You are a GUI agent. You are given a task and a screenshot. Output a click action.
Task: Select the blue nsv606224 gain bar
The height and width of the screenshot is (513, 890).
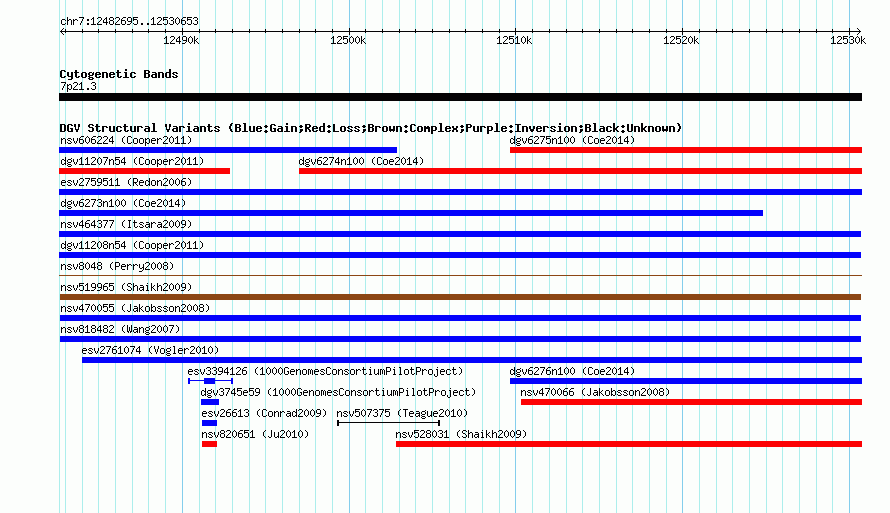click(x=228, y=150)
